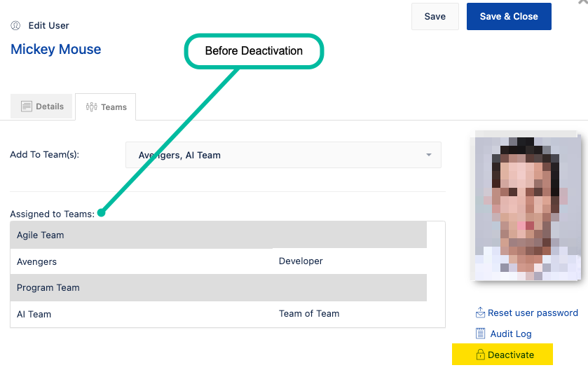Click the Save & Close button

[509, 17]
